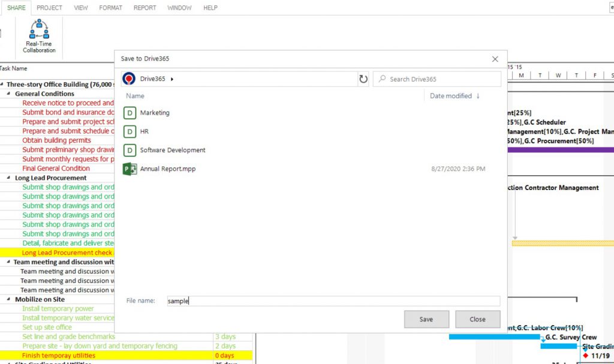The height and width of the screenshot is (364, 614).
Task: Collapse the Long Lead Procurement group
Action: 9,178
